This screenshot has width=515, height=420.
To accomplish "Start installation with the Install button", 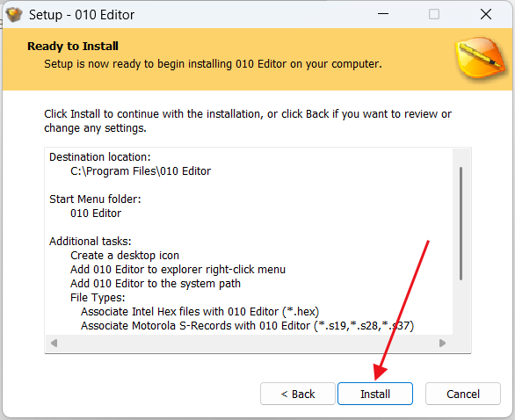I will click(x=375, y=394).
